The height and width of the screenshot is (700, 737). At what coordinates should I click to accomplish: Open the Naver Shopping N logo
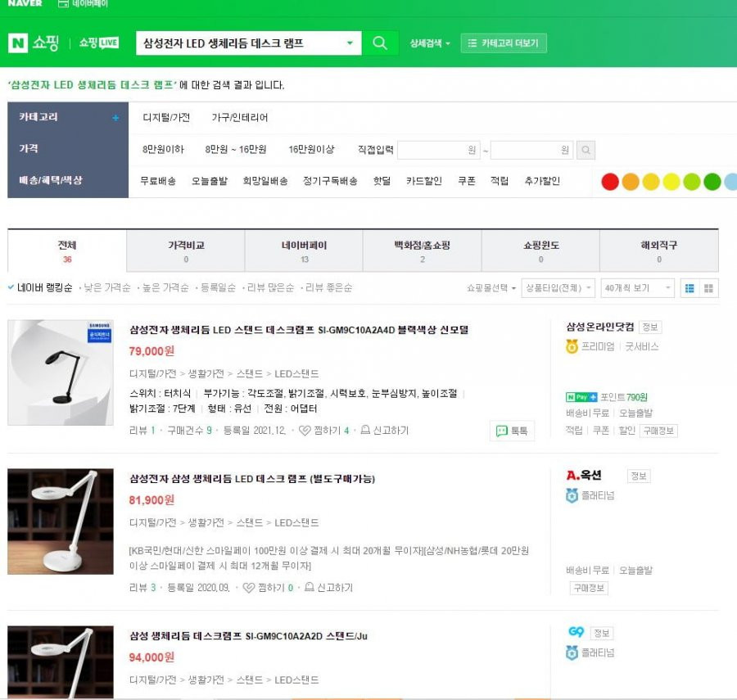point(18,43)
